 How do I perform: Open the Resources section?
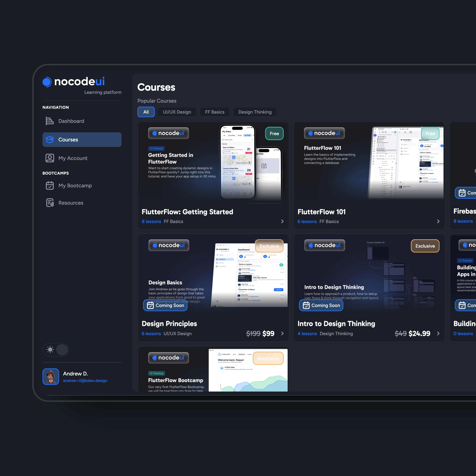(x=82, y=203)
